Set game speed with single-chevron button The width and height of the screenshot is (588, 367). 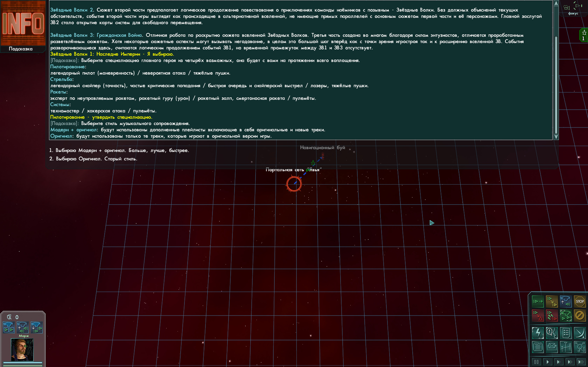click(559, 362)
